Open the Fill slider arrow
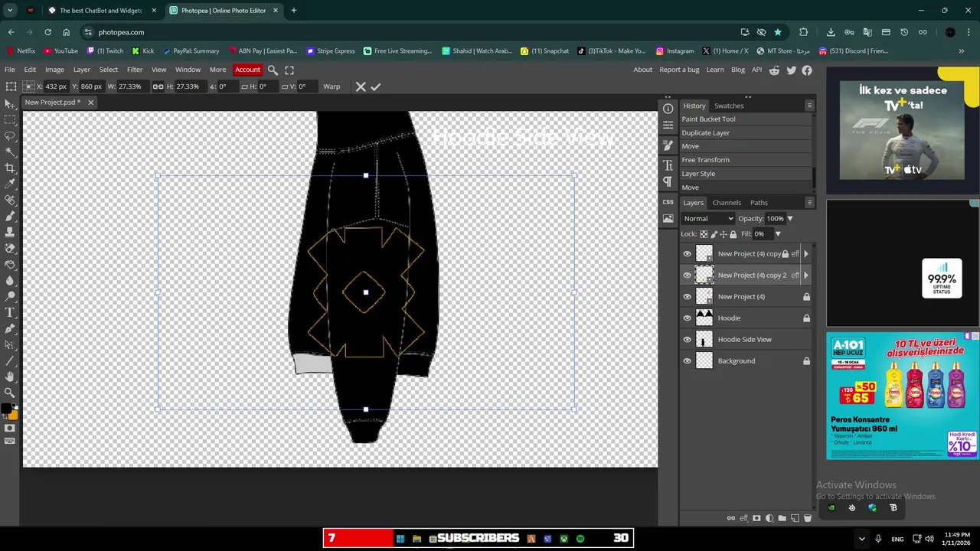This screenshot has width=980, height=551. tap(778, 234)
